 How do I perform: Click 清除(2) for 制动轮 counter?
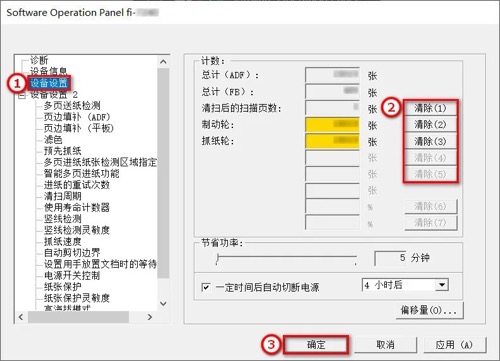coord(430,125)
